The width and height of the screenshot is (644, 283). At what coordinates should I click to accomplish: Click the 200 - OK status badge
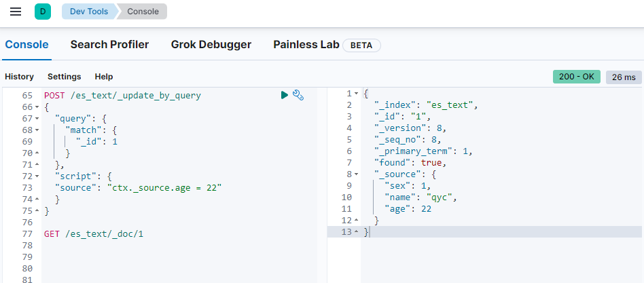[x=577, y=77]
